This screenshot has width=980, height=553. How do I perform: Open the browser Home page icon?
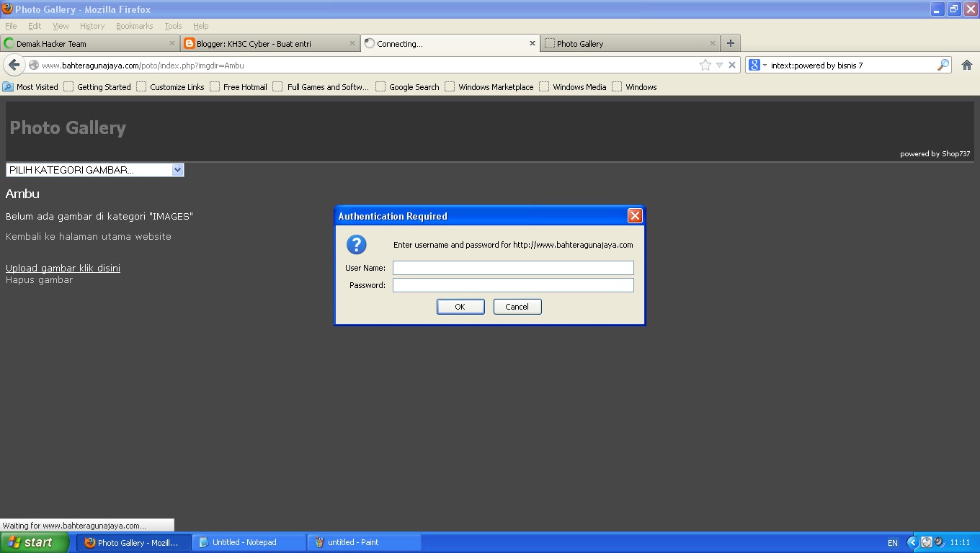click(966, 65)
